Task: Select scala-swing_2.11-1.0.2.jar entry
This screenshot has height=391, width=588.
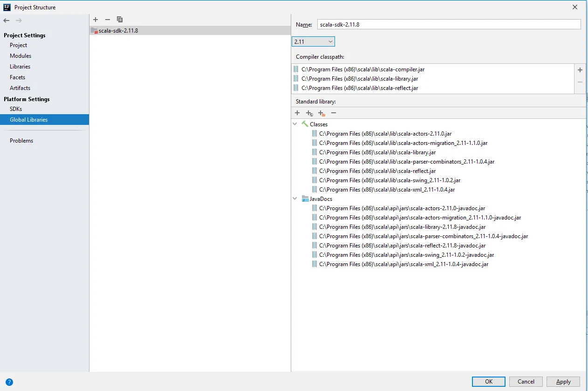Action: 390,180
